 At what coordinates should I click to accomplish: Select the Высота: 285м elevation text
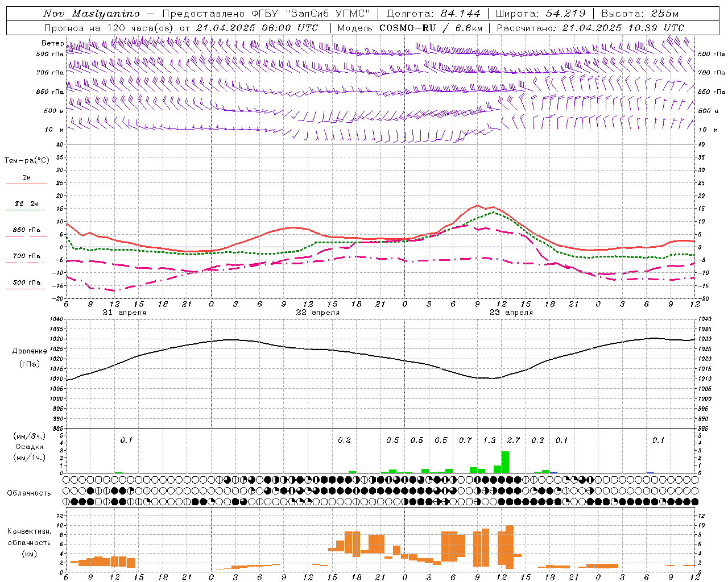coord(640,14)
